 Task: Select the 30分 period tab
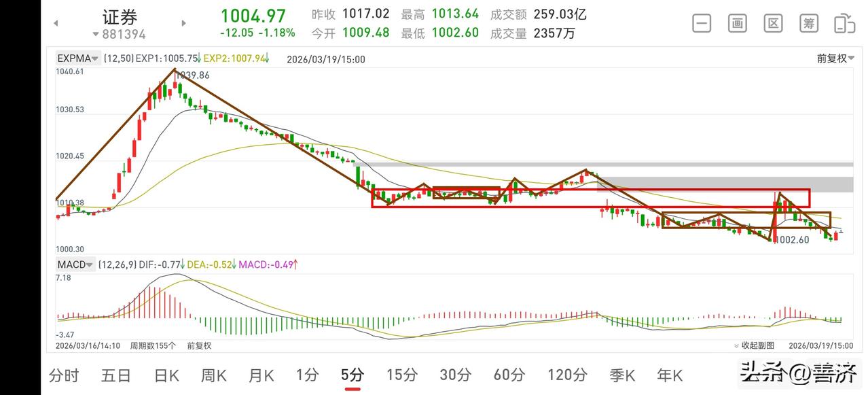click(x=456, y=375)
